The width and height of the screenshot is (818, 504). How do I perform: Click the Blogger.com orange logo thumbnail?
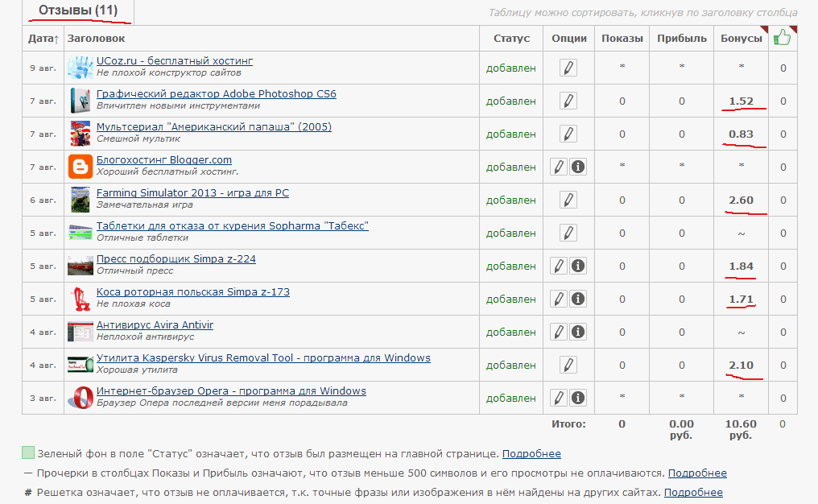(x=81, y=167)
